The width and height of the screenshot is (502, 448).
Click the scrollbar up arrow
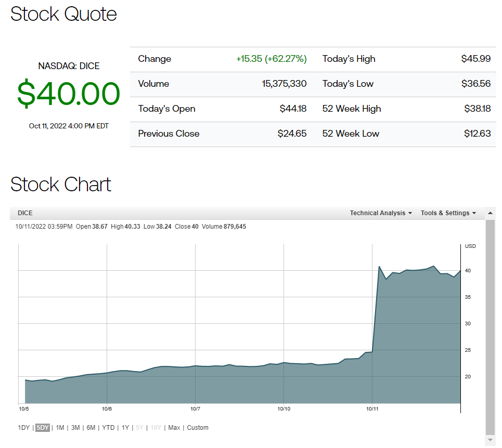(490, 213)
